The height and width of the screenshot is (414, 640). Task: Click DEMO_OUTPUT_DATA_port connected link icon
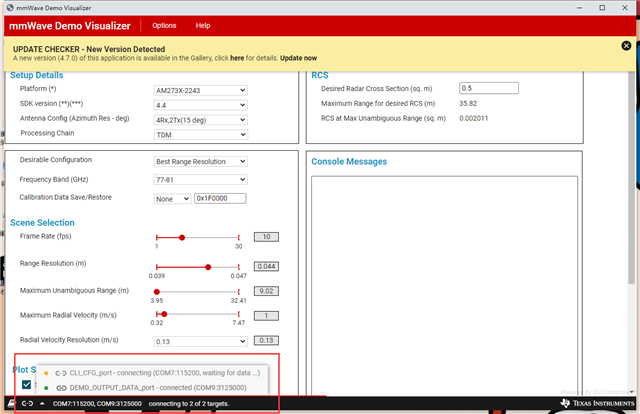(x=61, y=388)
